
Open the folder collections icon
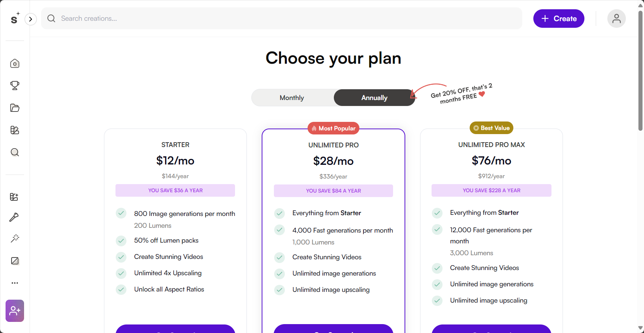(15, 108)
